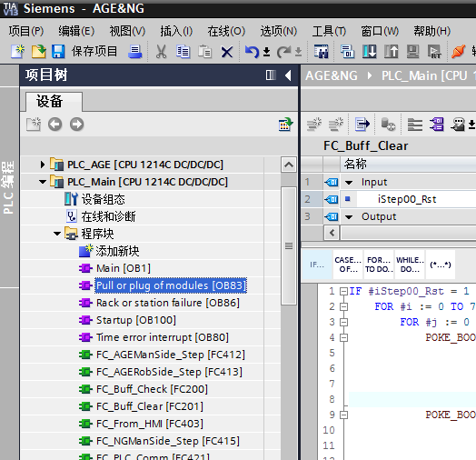The height and width of the screenshot is (460, 476).
Task: Open the 在线(O) menu
Action: coord(226,31)
